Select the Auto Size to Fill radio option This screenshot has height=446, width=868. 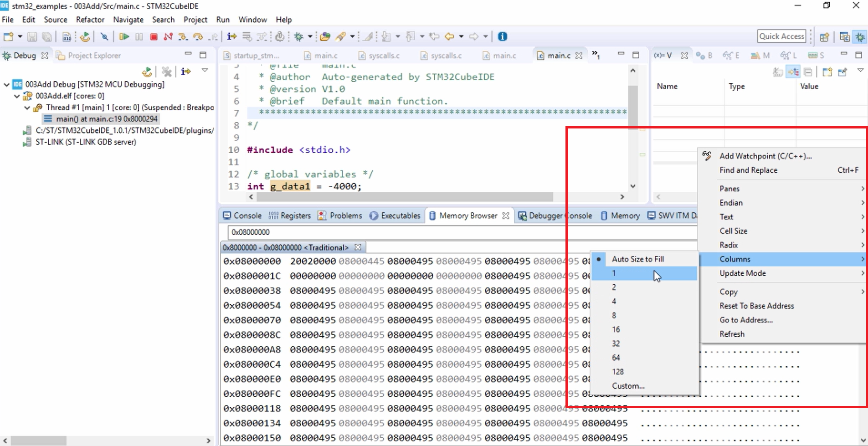coord(638,259)
